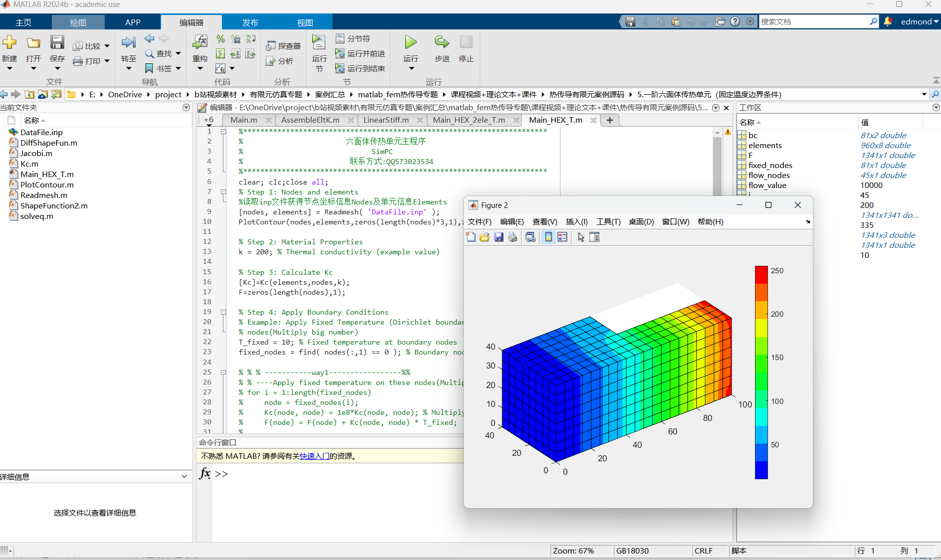
Task: Toggle the Insert Colorbar button in Figure 2
Action: 549,237
